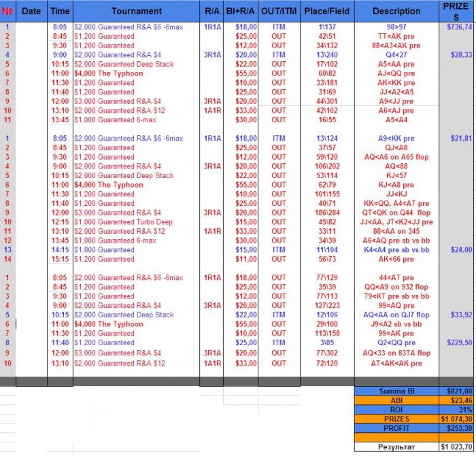Viewport: 476px width, 456px height.
Task: Click the description QQ<A9 on 932 flop
Action: pos(396,287)
